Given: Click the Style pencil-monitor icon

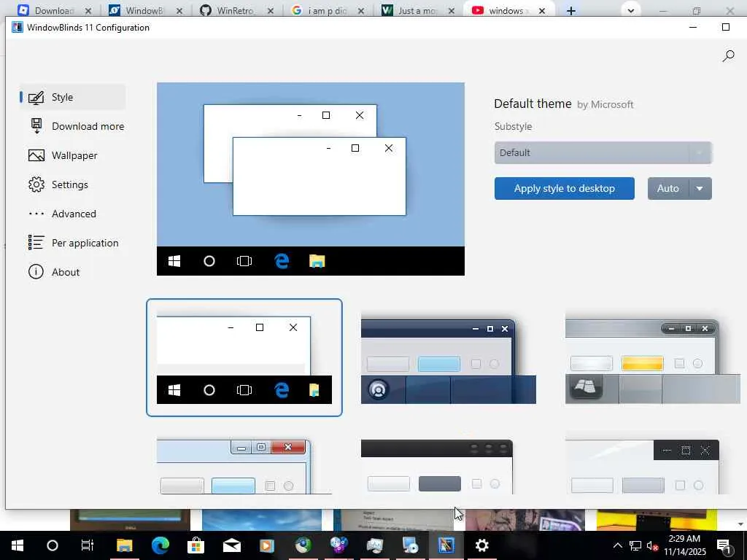Looking at the screenshot, I should [36, 97].
